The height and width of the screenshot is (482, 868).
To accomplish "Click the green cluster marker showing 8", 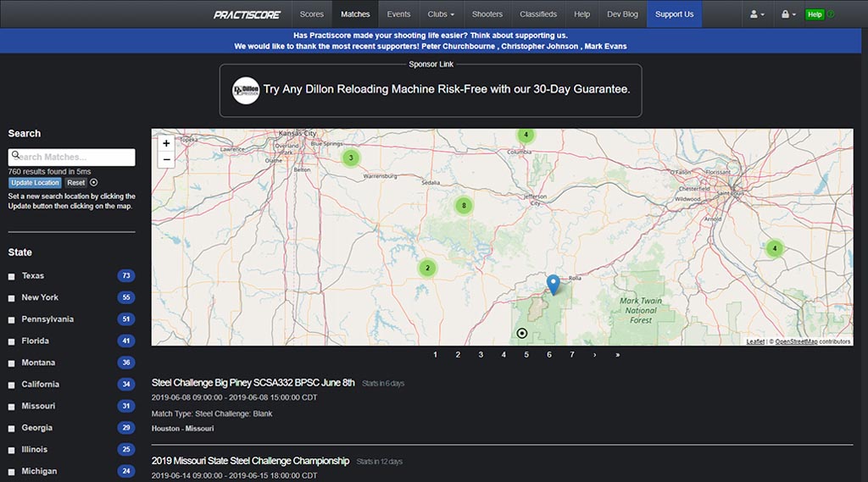I will [x=463, y=206].
